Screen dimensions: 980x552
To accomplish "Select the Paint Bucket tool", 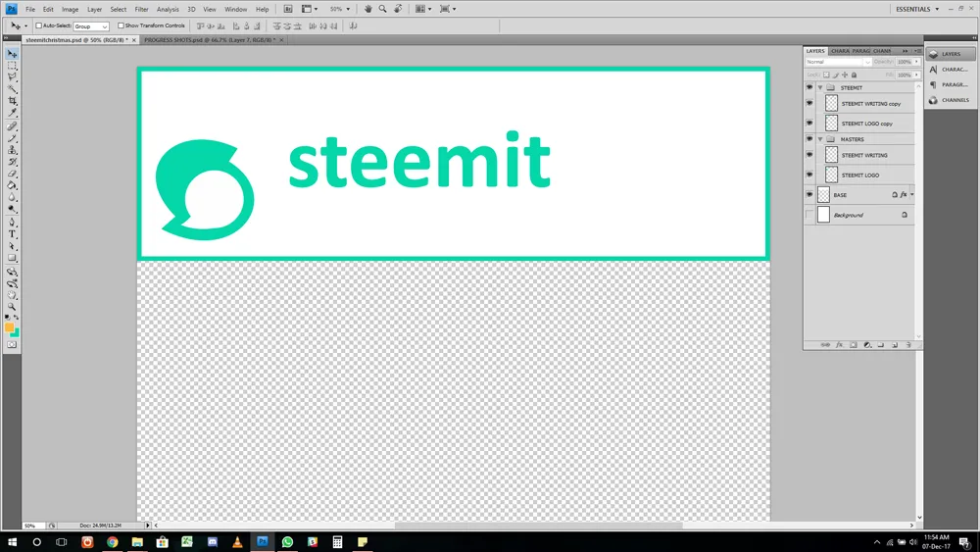I will 12,185.
